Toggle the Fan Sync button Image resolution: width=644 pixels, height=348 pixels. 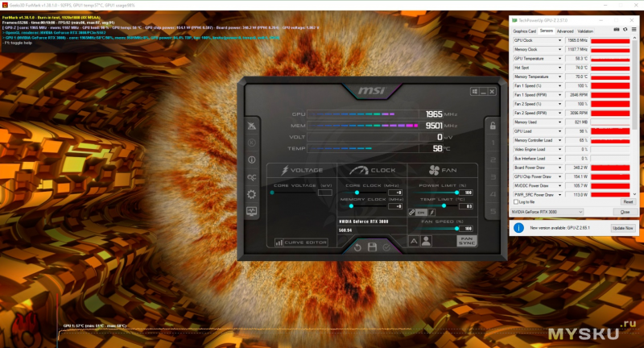tap(467, 241)
